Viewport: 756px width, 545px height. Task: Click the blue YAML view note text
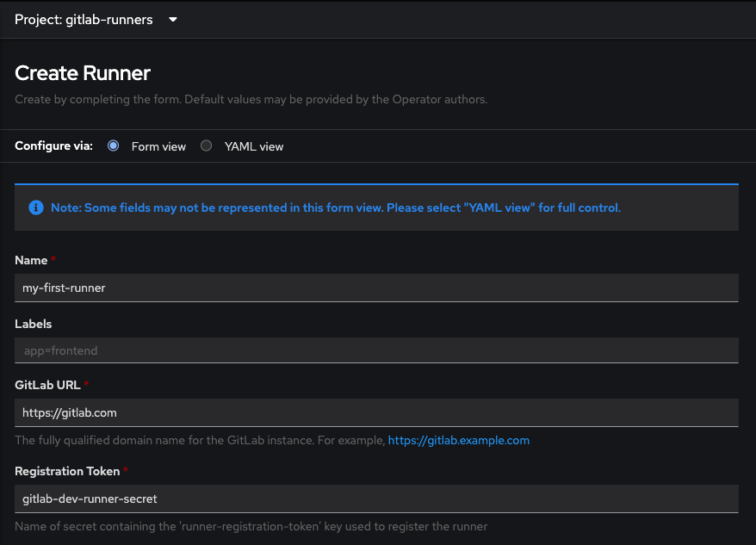pos(336,207)
